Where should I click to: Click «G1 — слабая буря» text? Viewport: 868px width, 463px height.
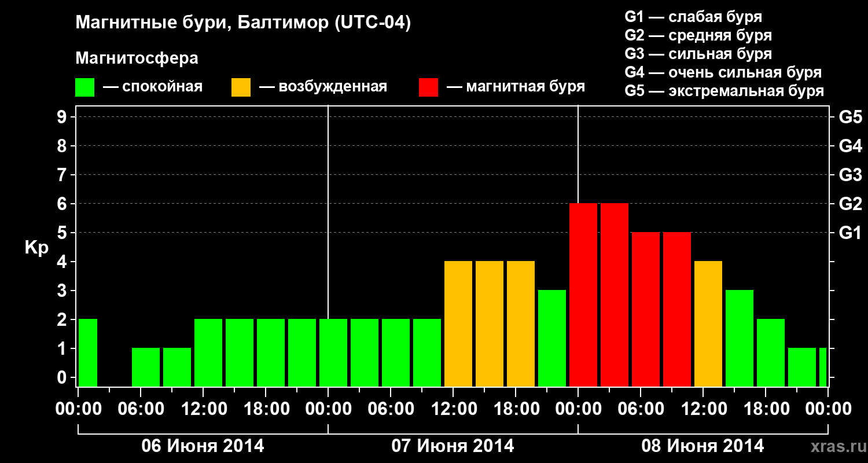pos(693,17)
